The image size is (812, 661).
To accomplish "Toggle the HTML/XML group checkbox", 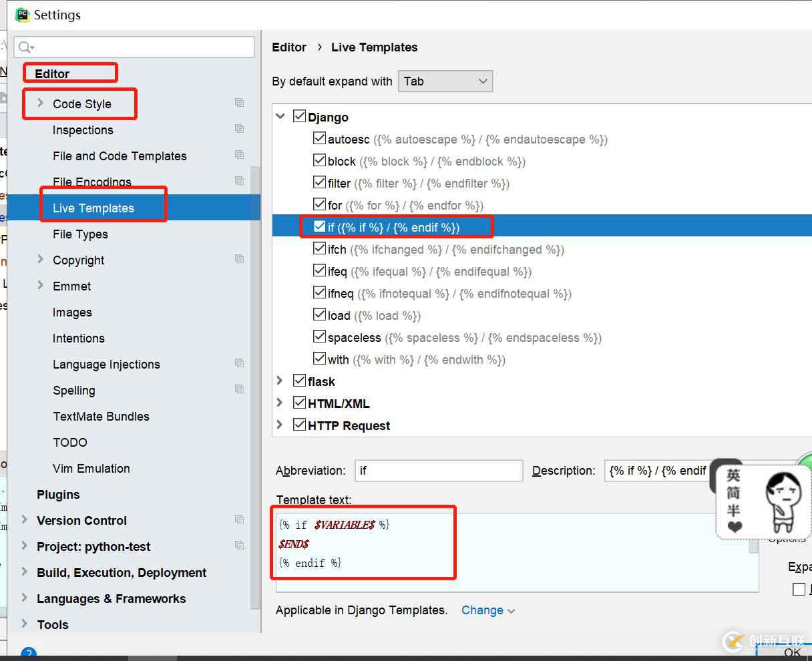I will pos(300,403).
